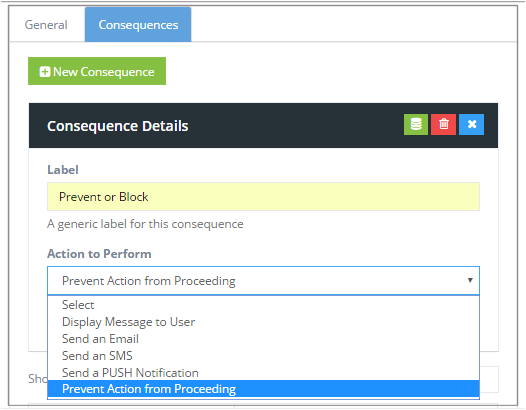The height and width of the screenshot is (410, 526).
Task: Close details panel with blue X icon
Action: pos(471,124)
